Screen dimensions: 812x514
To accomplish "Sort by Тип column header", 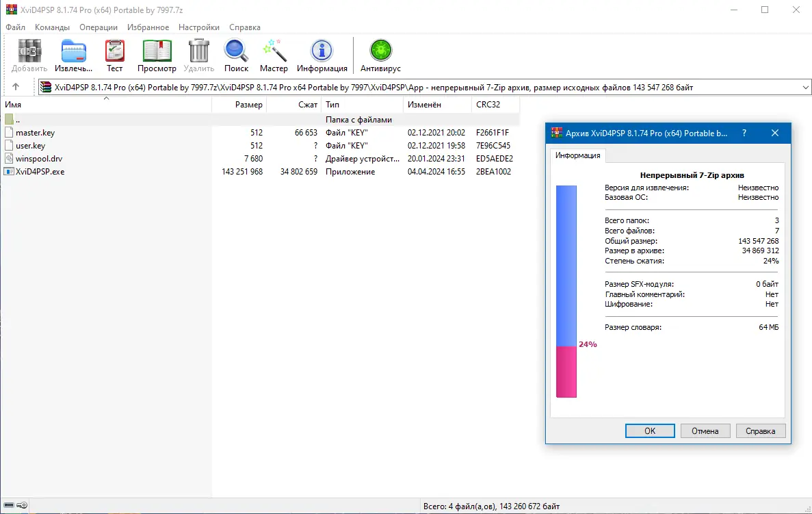I will (363, 105).
